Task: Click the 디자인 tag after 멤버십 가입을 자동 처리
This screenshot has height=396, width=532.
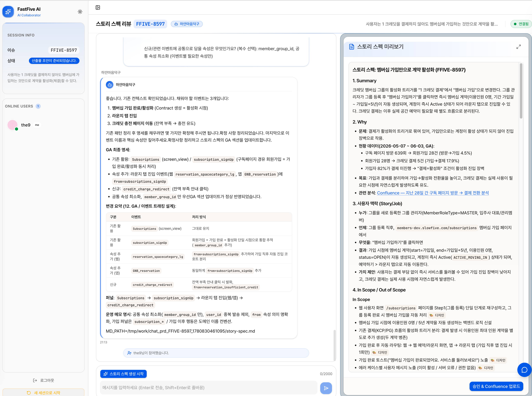Action: click(x=437, y=315)
